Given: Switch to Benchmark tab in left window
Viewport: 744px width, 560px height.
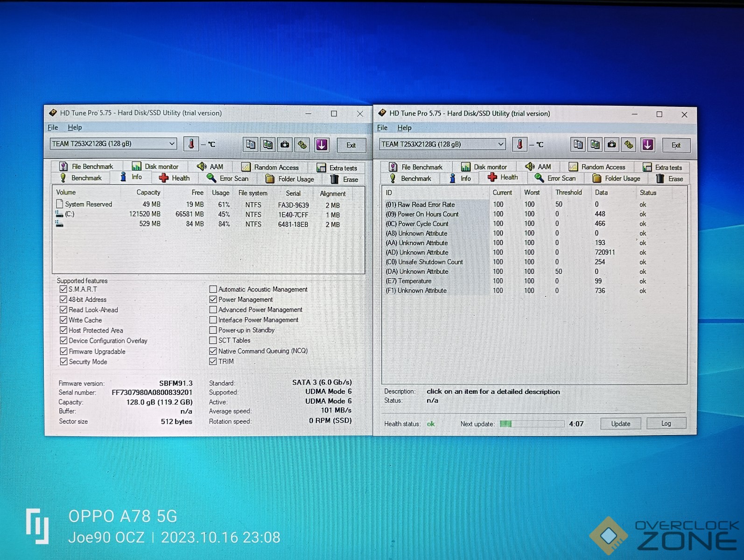Looking at the screenshot, I should (x=81, y=178).
